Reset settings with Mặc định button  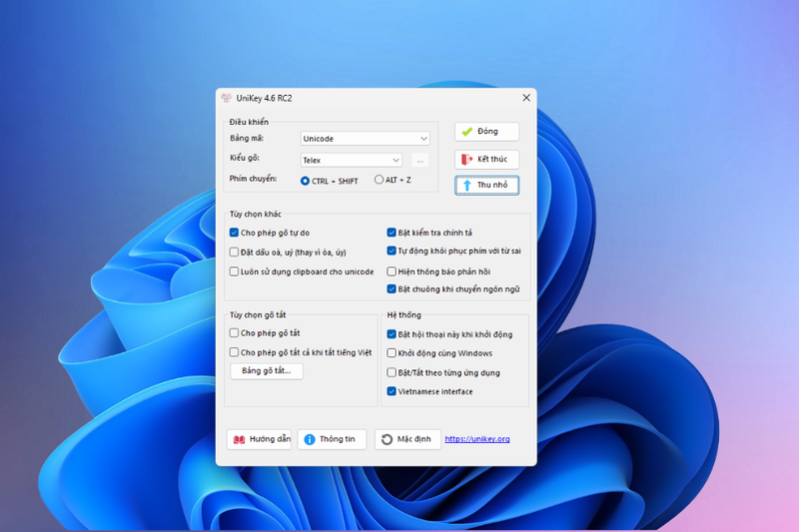(x=407, y=439)
